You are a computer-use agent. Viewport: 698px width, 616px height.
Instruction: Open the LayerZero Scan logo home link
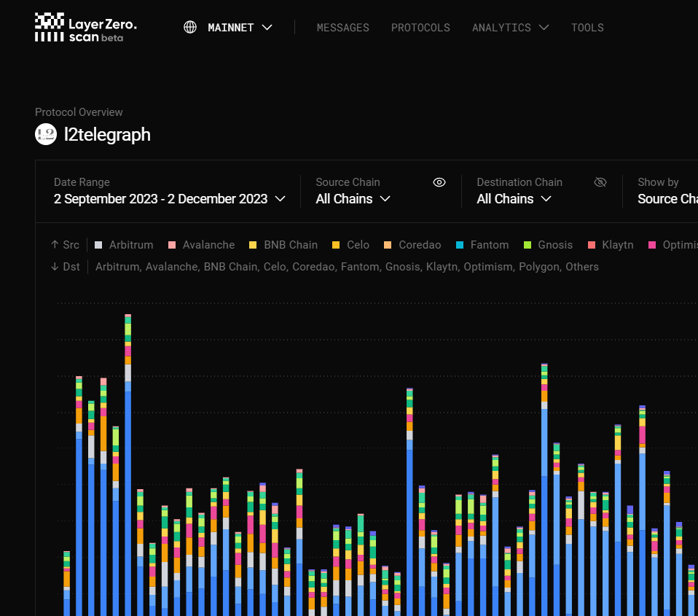click(x=86, y=28)
